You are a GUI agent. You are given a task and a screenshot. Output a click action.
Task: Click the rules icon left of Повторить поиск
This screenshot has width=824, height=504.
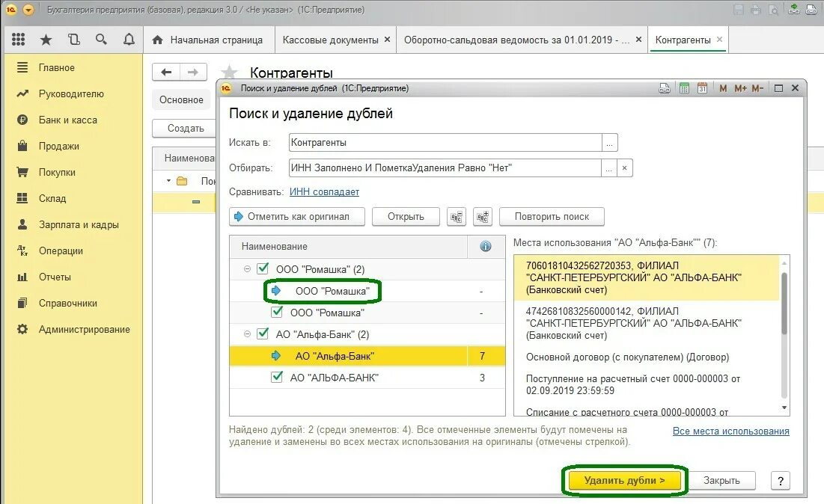[483, 216]
